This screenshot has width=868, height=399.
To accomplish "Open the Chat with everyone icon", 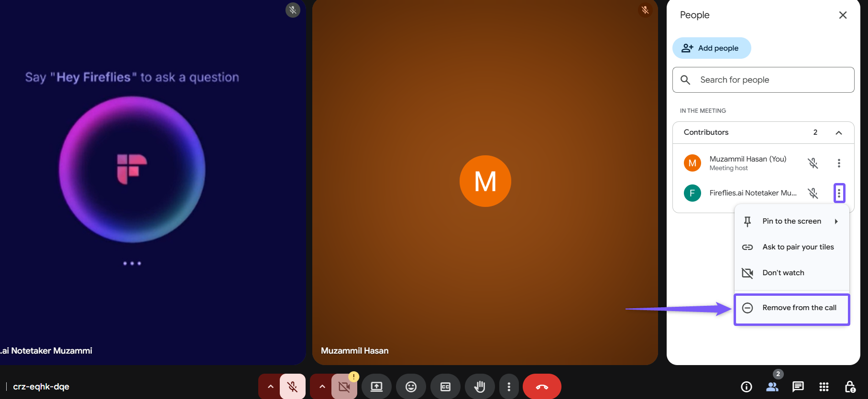I will (x=798, y=387).
